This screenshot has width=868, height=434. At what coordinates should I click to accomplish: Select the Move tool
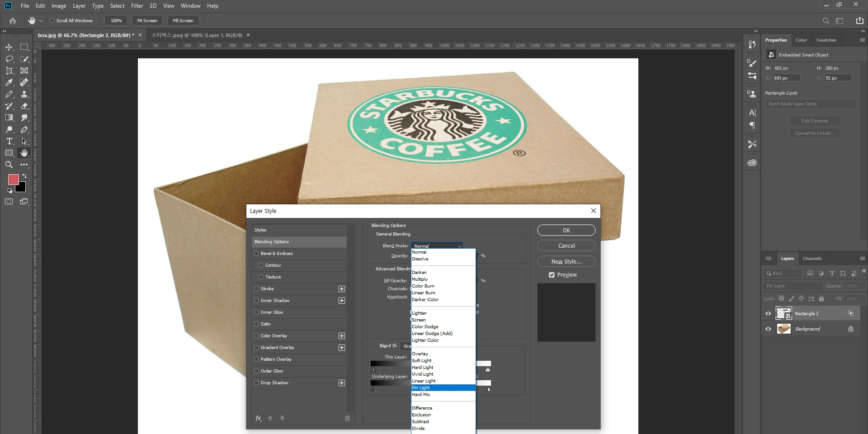pyautogui.click(x=9, y=47)
